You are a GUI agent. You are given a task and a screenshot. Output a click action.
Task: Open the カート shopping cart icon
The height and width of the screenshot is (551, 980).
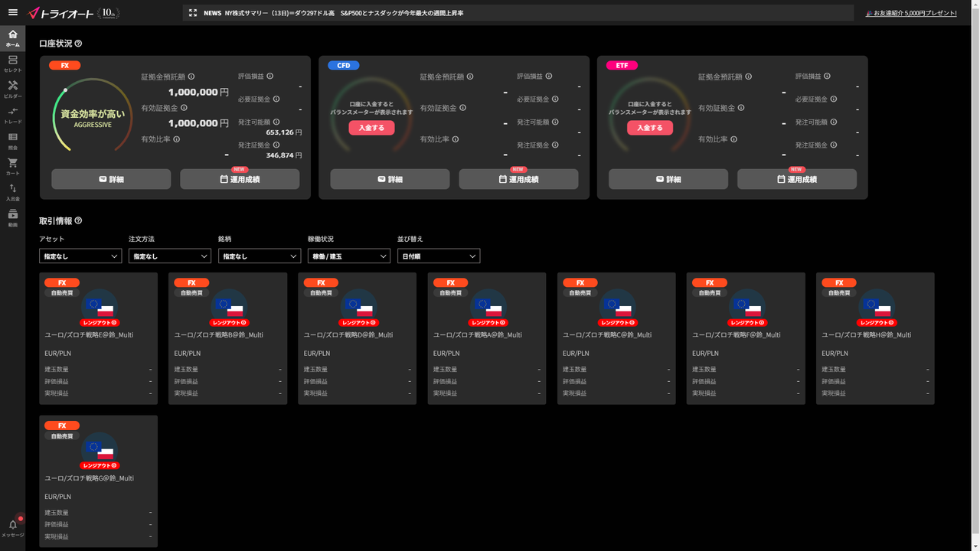click(12, 167)
